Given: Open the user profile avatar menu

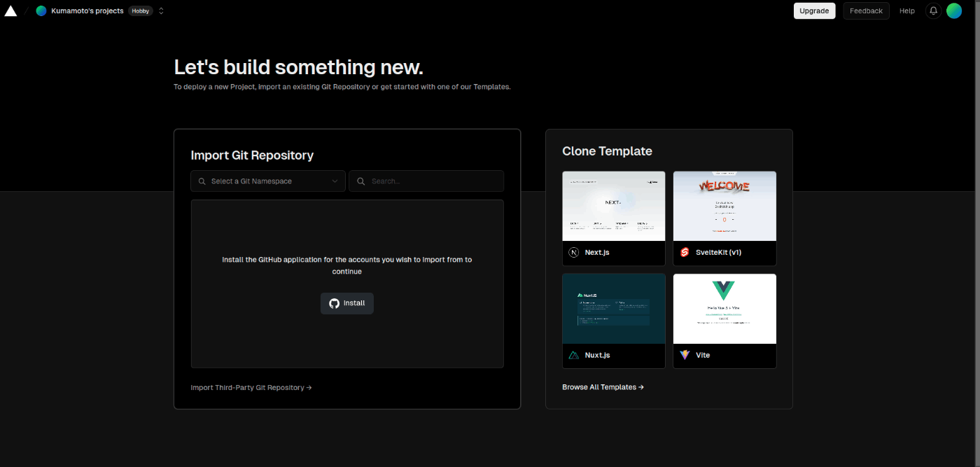Looking at the screenshot, I should (954, 11).
